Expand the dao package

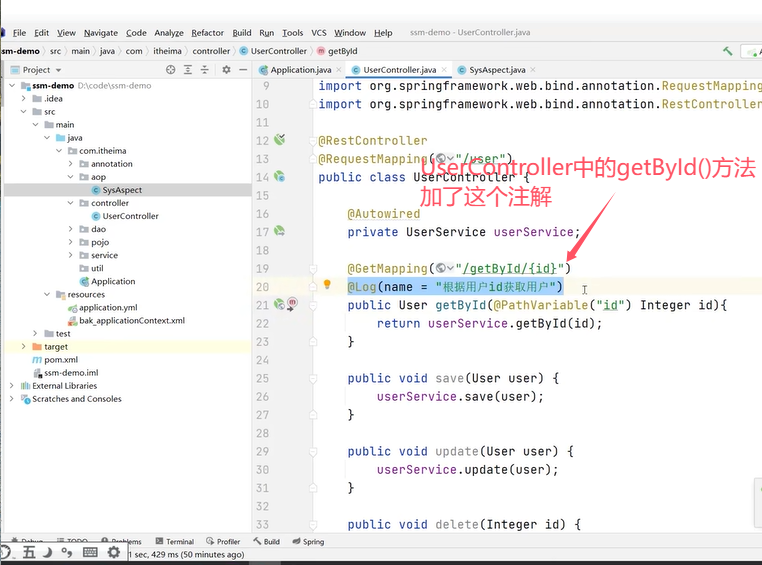click(70, 229)
